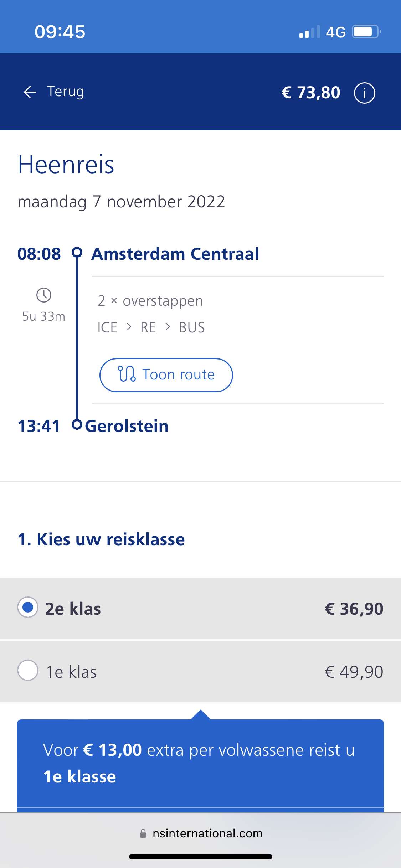This screenshot has width=401, height=868.
Task: Tap the cellular signal bars icon
Action: click(309, 32)
